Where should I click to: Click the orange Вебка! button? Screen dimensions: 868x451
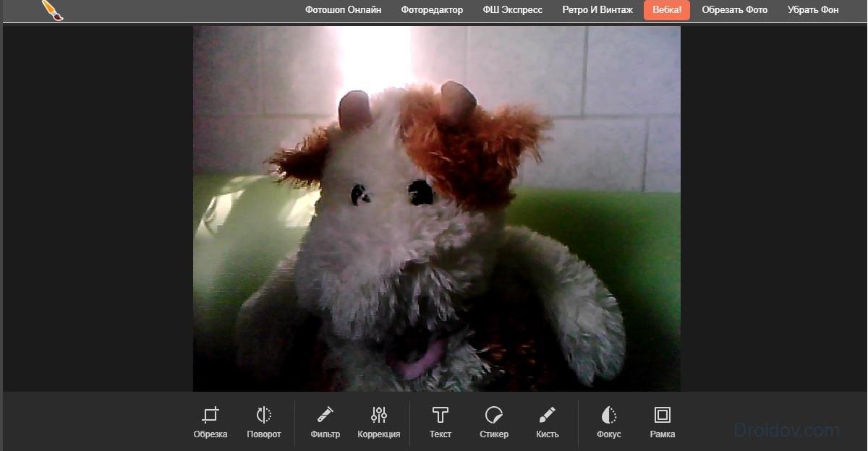pyautogui.click(x=667, y=10)
